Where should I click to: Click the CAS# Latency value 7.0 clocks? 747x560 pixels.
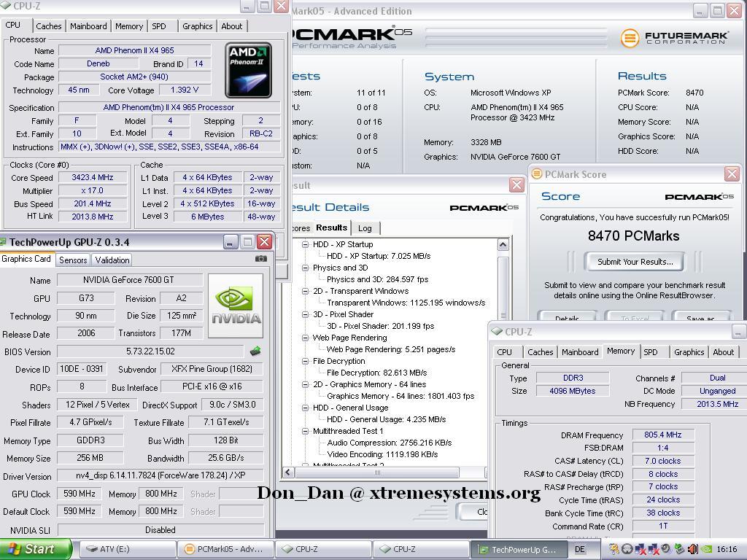tap(662, 461)
